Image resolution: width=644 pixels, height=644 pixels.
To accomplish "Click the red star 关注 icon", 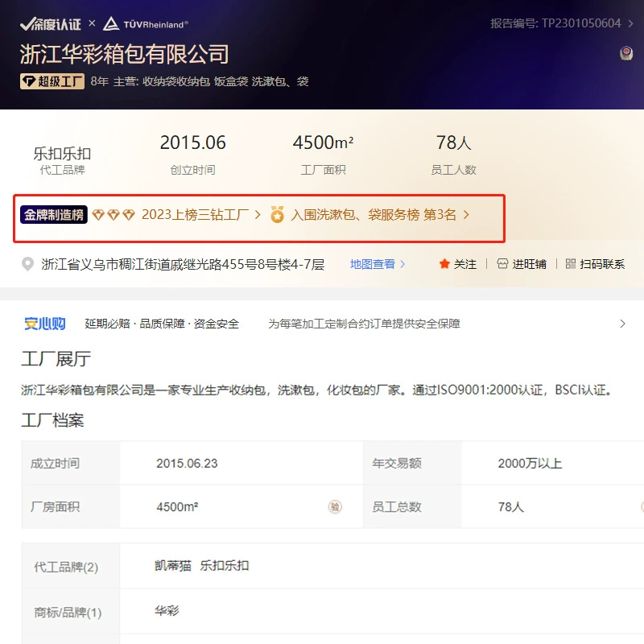I will pyautogui.click(x=444, y=264).
